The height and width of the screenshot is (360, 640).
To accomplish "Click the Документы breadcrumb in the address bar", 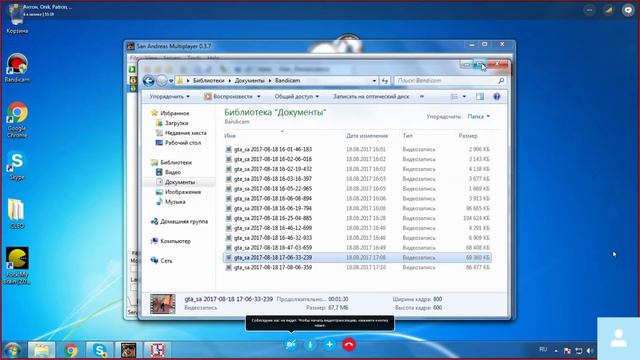I will (249, 81).
